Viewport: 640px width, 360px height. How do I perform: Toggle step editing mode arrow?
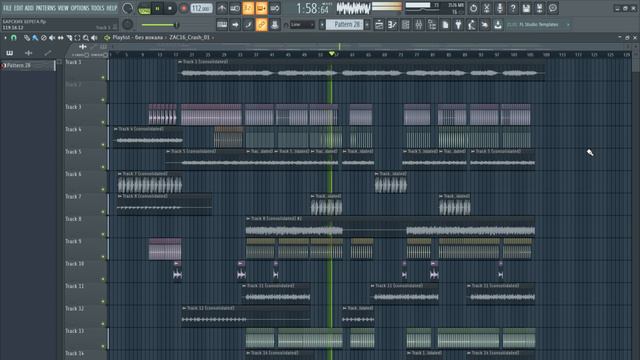[235, 25]
